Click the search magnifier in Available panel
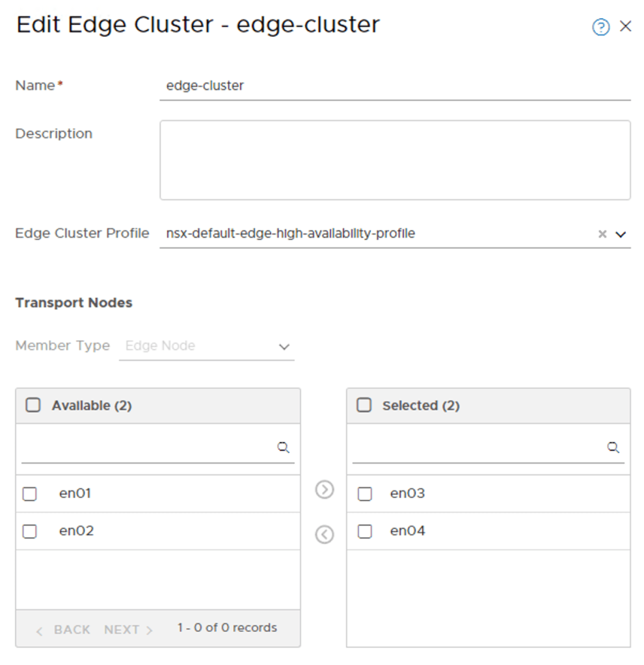 point(284,447)
